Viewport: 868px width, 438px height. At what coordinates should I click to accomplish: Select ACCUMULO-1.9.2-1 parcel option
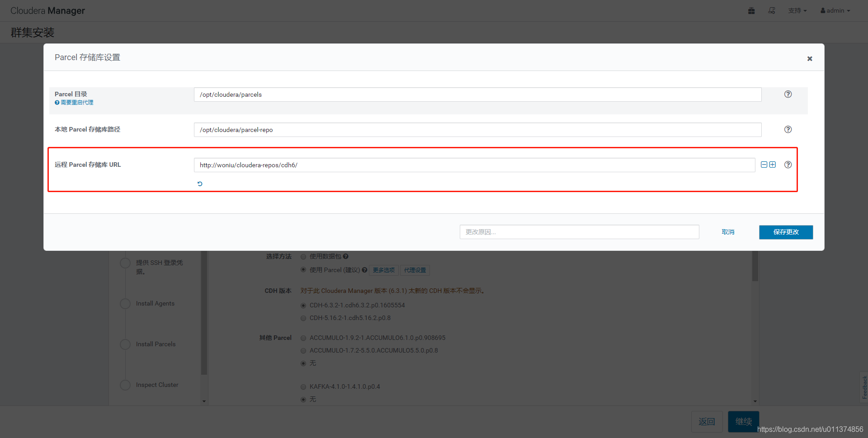coord(303,338)
